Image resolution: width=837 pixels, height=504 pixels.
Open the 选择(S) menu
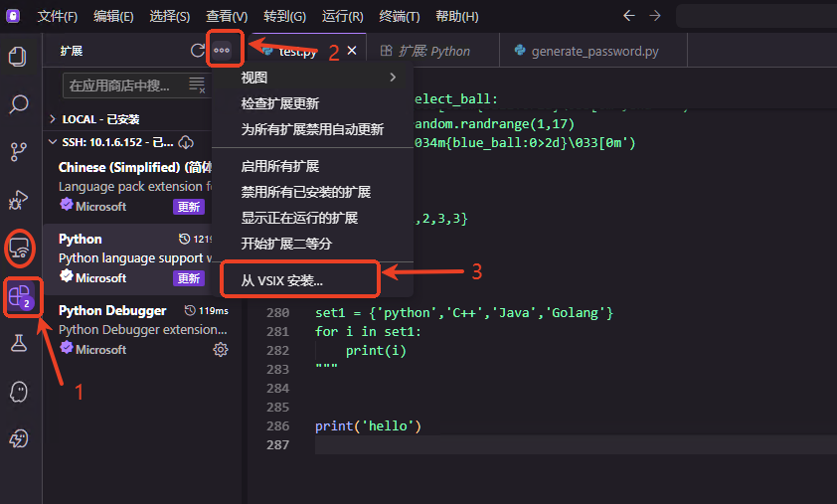(170, 16)
